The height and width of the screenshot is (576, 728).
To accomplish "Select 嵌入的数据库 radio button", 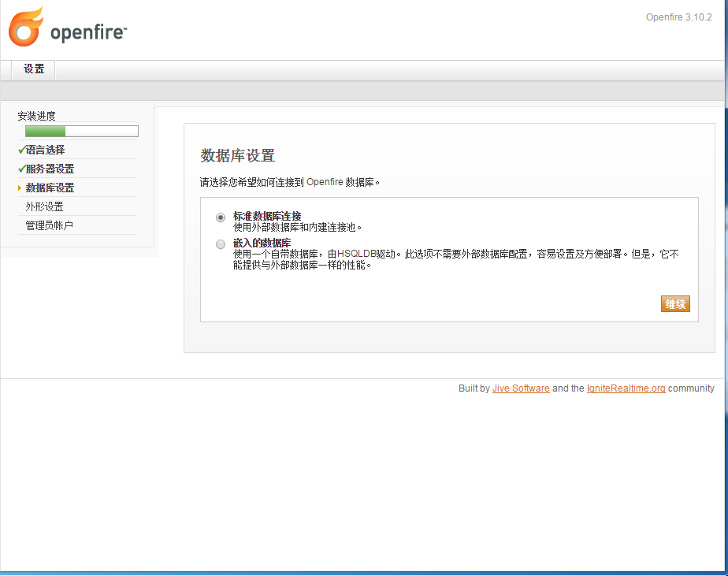I will (x=221, y=244).
